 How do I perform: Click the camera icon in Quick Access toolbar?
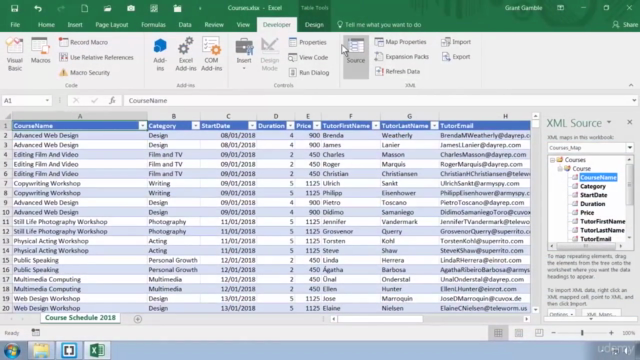coord(131,8)
